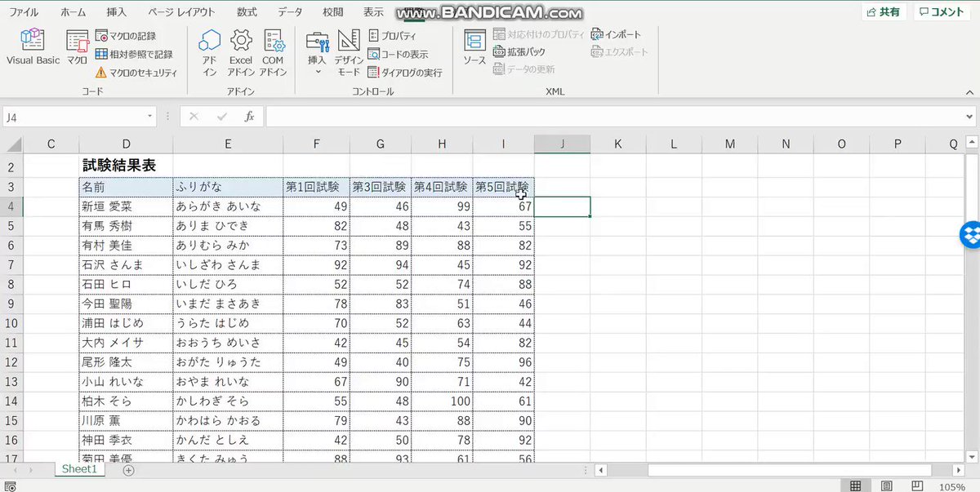Click horizontal scrollbar right arrow

click(960, 470)
